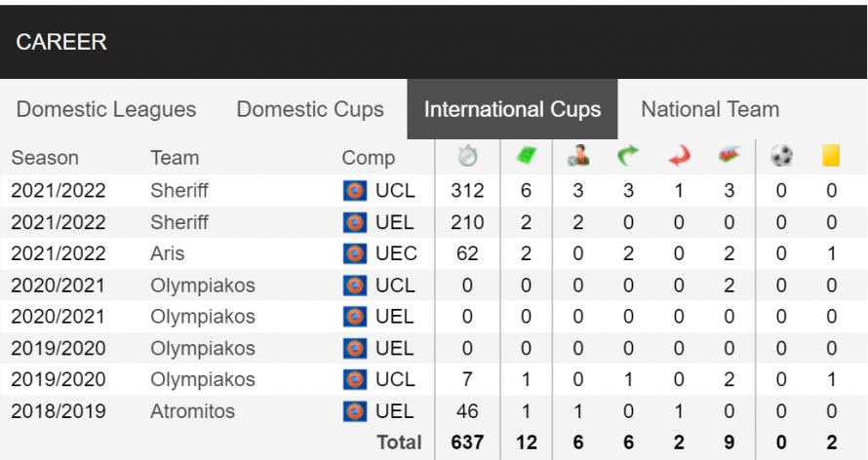Switch to the Domestic Leagues tab
Screen dimensions: 868x460
click(106, 109)
